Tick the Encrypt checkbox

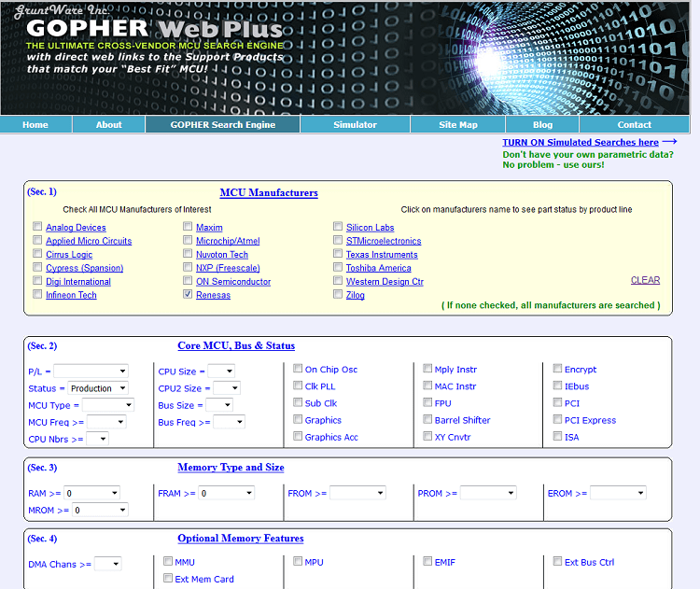557,369
